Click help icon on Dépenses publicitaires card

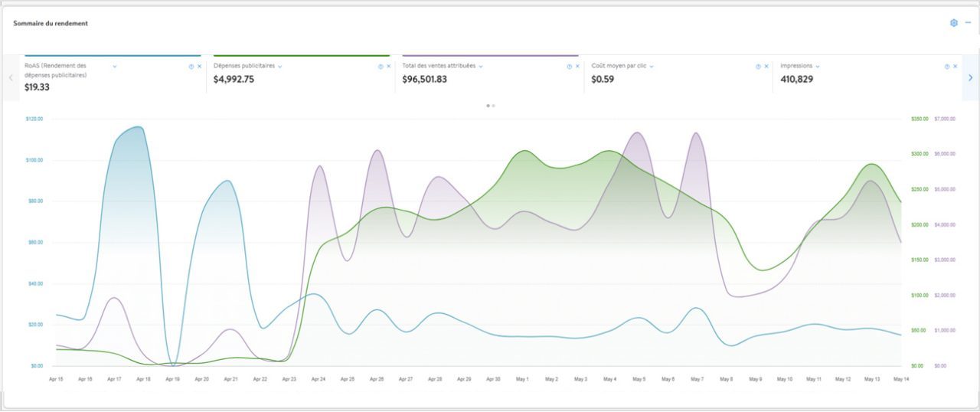point(381,67)
